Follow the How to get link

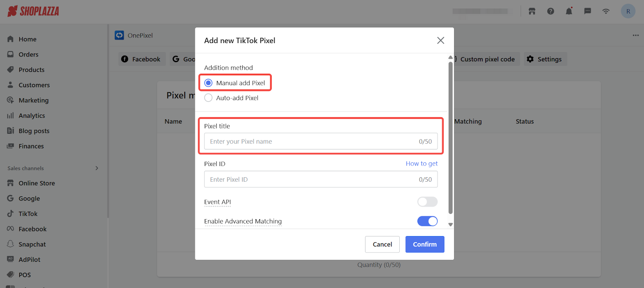pyautogui.click(x=421, y=164)
